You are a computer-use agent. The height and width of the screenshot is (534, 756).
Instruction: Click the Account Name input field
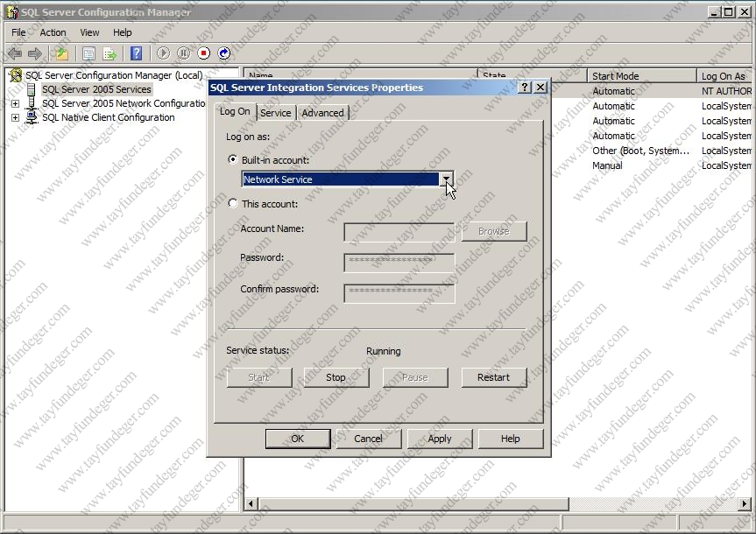coord(399,232)
